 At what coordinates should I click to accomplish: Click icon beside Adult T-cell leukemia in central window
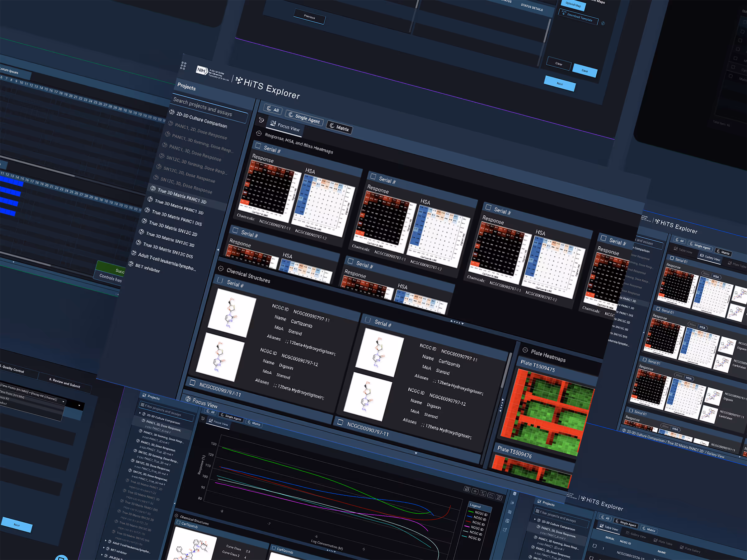134,253
